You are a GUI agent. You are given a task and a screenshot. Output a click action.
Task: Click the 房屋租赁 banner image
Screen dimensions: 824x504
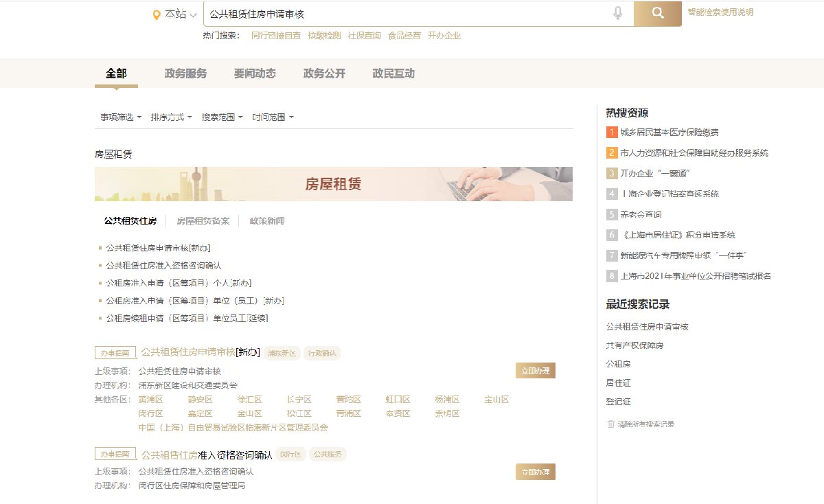[x=333, y=184]
